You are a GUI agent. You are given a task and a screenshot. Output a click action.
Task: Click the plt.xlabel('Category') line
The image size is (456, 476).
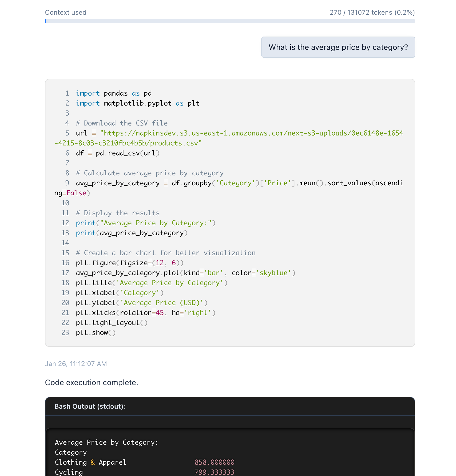pos(120,293)
